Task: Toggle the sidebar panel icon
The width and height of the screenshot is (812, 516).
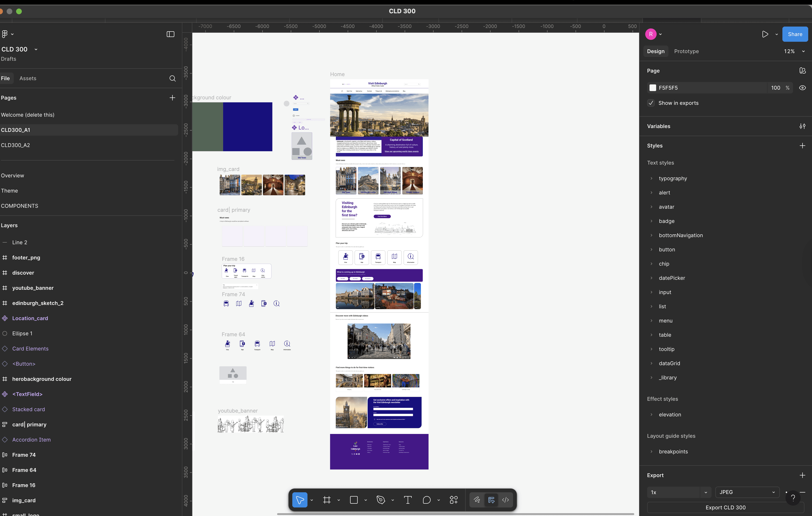Action: 170,34
